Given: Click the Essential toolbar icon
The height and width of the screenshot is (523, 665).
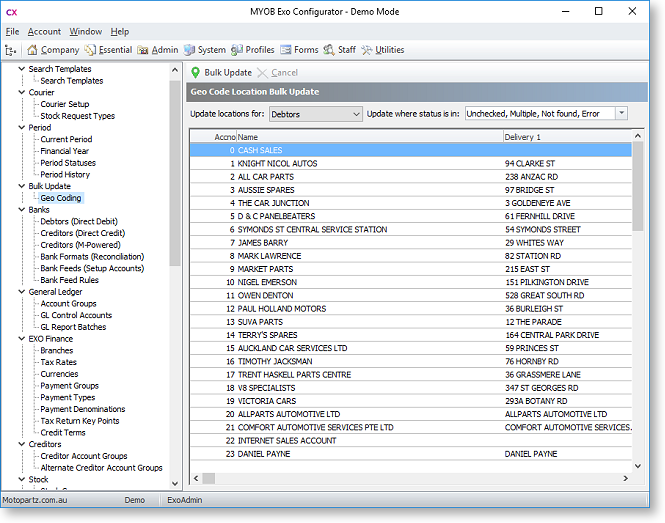Looking at the screenshot, I should [91, 50].
